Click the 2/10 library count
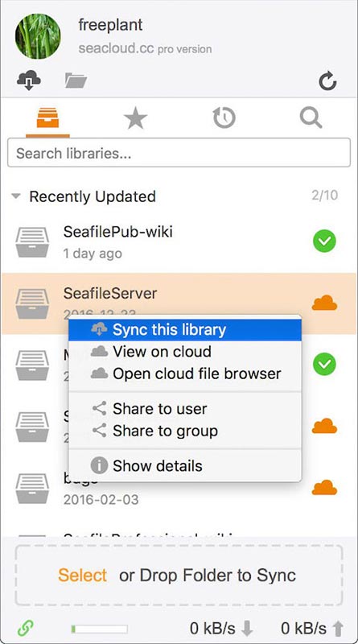The height and width of the screenshot is (644, 358). pos(325,195)
